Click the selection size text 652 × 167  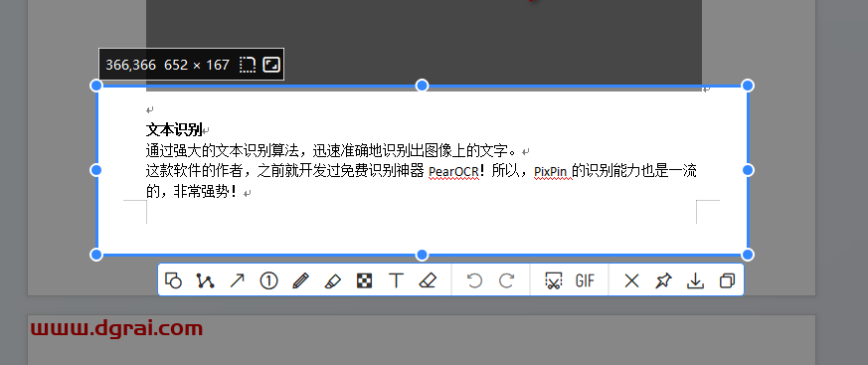pyautogui.click(x=197, y=65)
